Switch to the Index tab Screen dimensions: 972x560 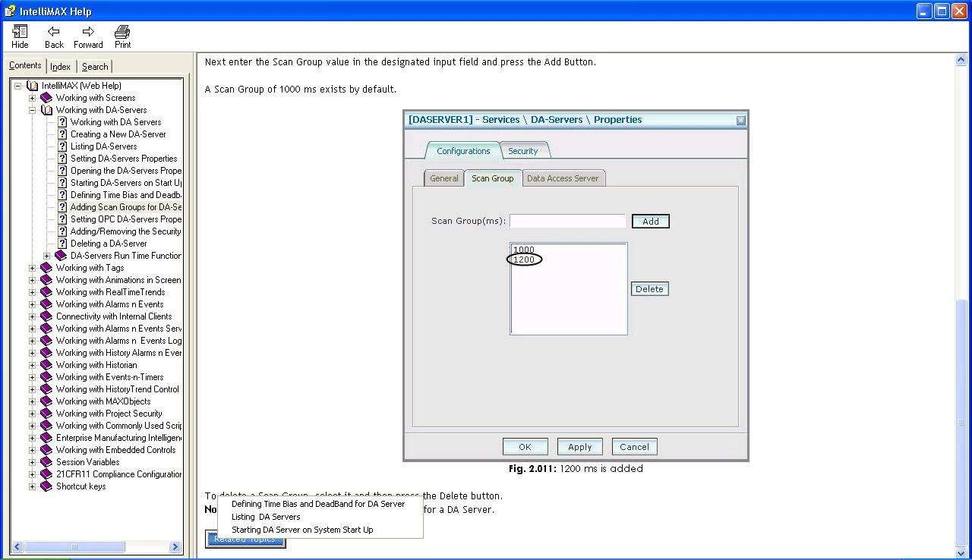61,67
